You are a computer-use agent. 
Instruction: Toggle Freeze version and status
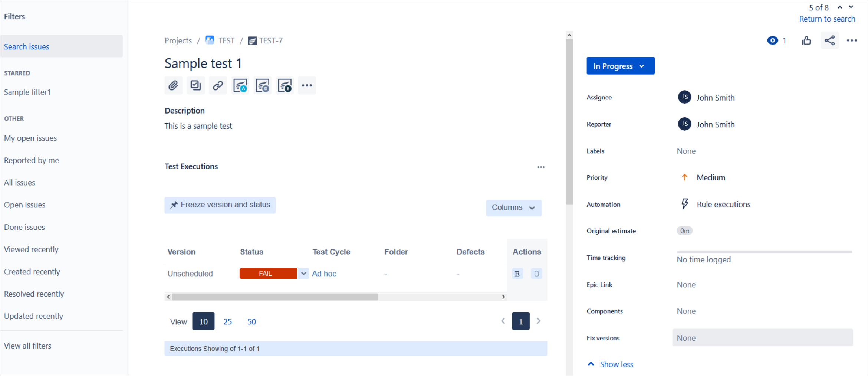click(220, 205)
